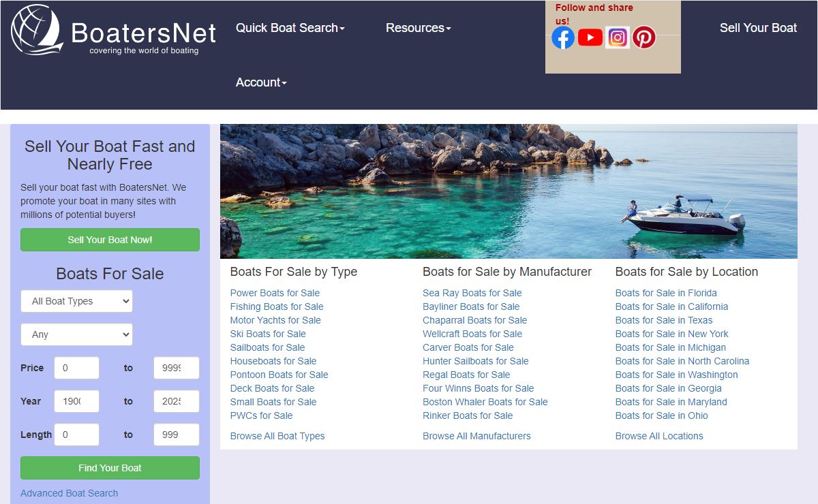Open Boats for Sale in Ohio
Viewport: 818px width, 504px height.
coord(662,415)
